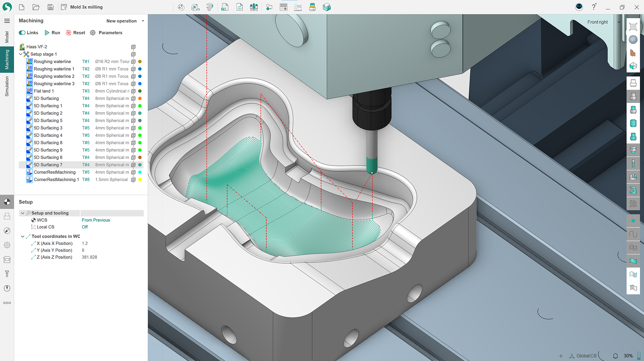Click the fit-to-view frame icon
Image resolution: width=644 pixels, height=361 pixels.
tap(633, 26)
